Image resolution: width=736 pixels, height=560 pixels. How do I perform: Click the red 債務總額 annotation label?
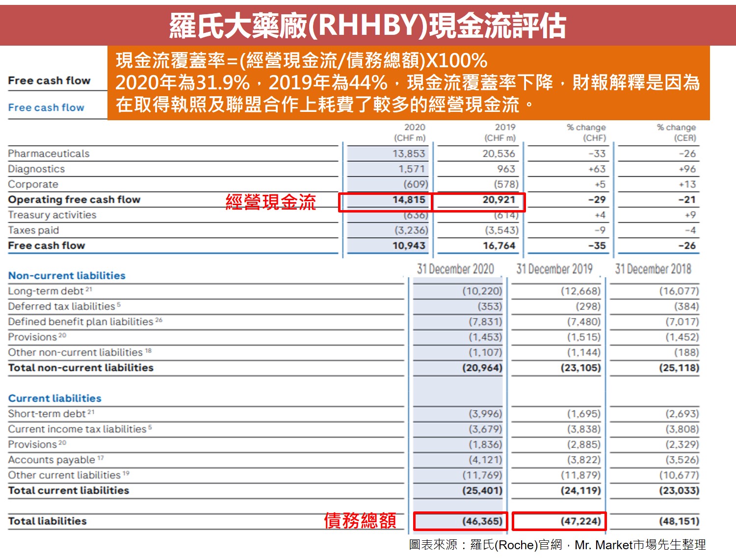point(360,520)
